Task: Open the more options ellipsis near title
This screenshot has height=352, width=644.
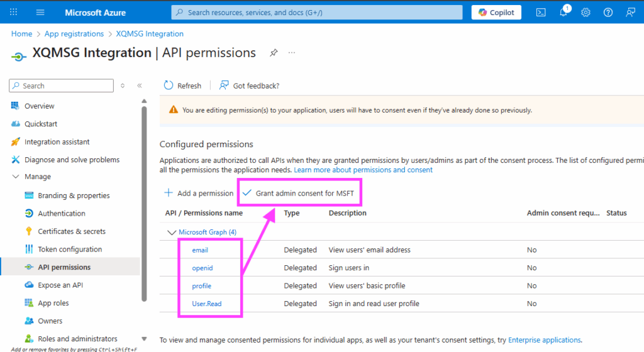Action: tap(292, 53)
